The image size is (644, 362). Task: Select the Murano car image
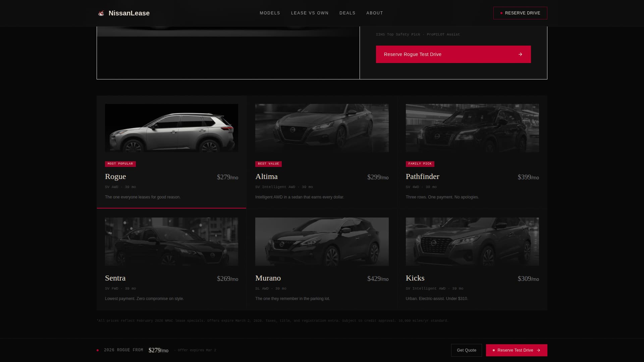coord(322,242)
